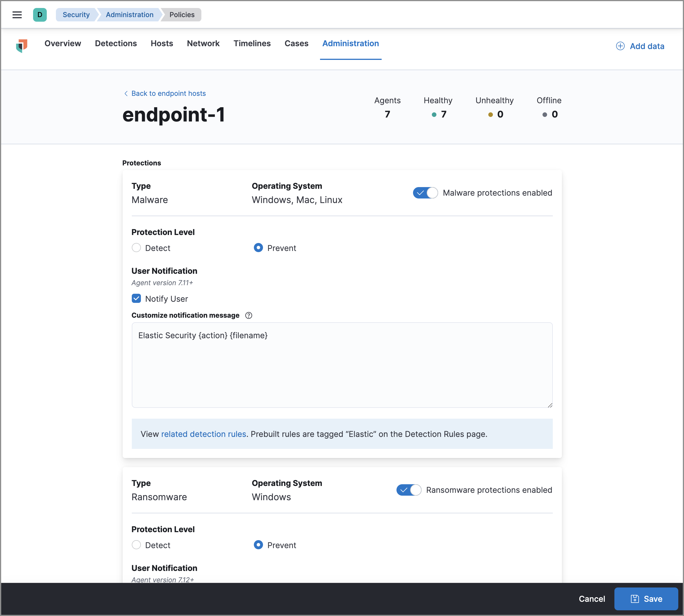Viewport: 684px width, 616px height.
Task: Click the hamburger menu icon
Action: 17,14
